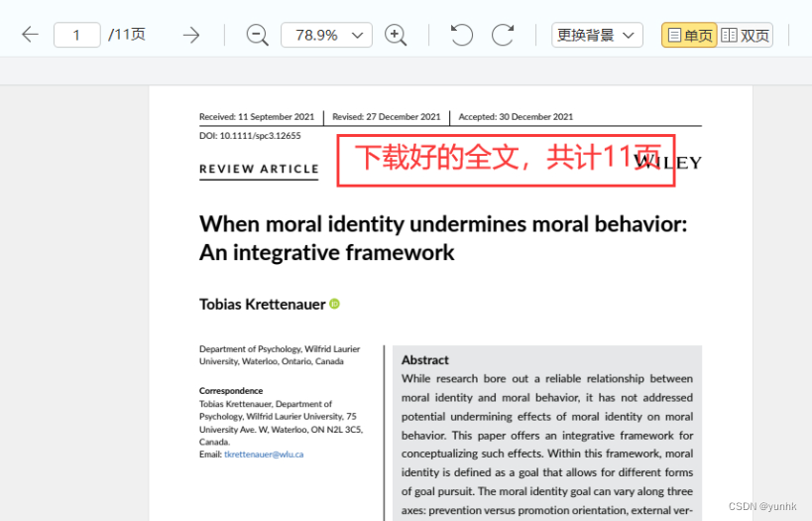Click 'Accepted: 30 December 2021' text
This screenshot has height=521, width=812.
516,117
